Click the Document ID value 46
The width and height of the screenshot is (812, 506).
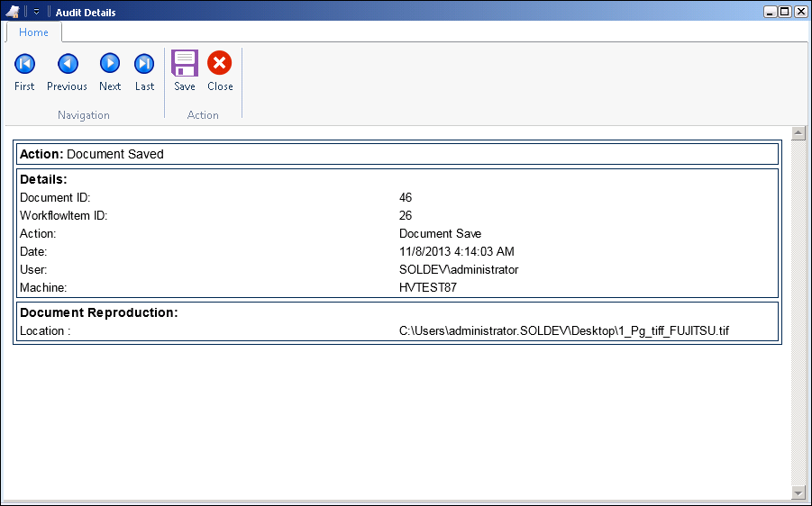tap(406, 198)
